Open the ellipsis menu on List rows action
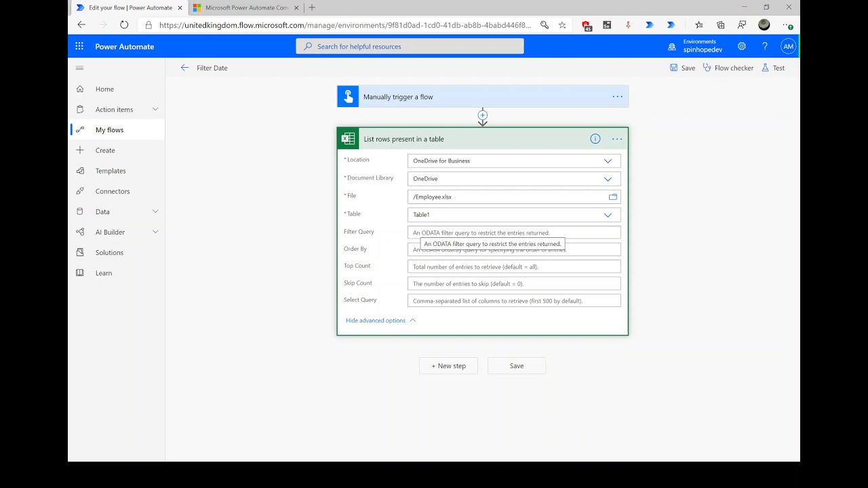The height and width of the screenshot is (488, 868). tap(617, 139)
